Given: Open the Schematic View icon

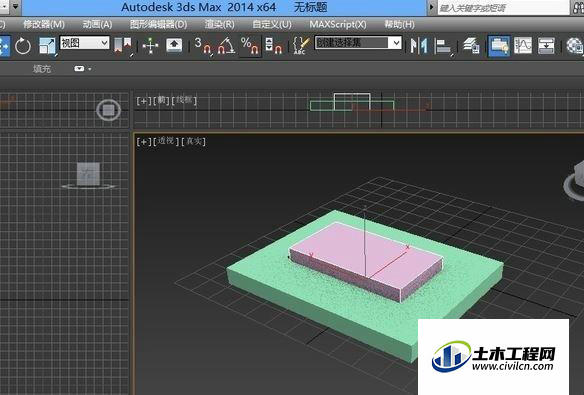Looking at the screenshot, I should point(546,46).
